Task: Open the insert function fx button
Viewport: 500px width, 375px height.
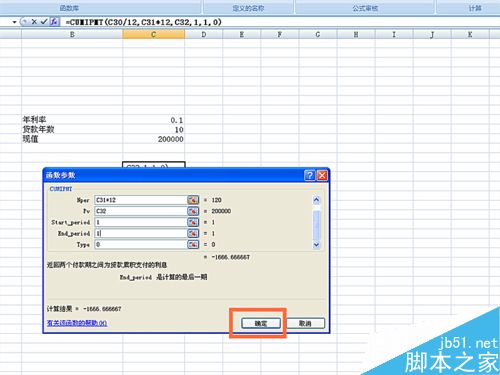Action: (54, 22)
